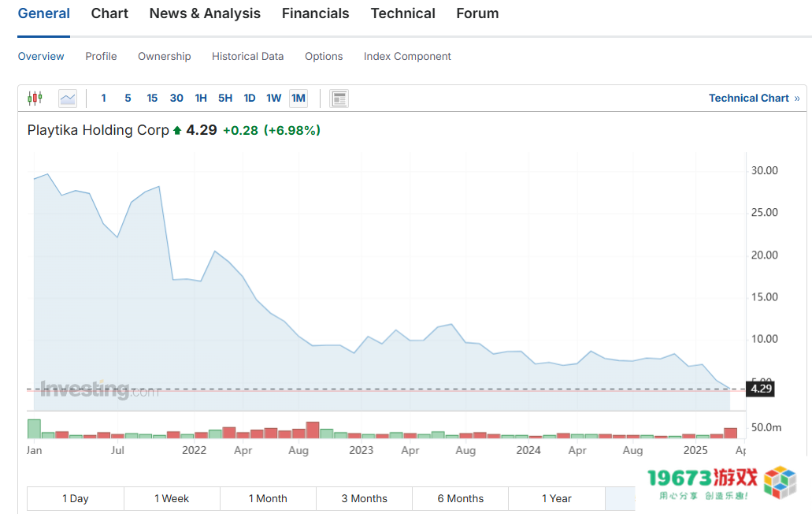Choose the 5H interval
The height and width of the screenshot is (514, 812).
[225, 98]
